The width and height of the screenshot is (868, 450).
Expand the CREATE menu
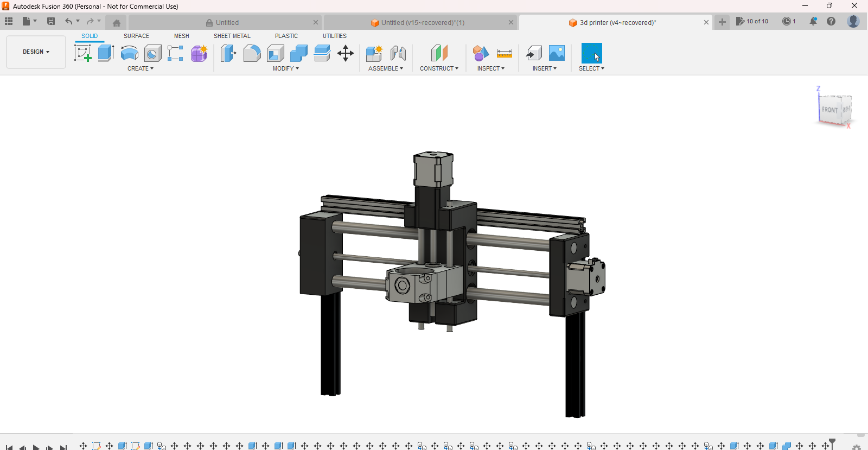click(141, 68)
